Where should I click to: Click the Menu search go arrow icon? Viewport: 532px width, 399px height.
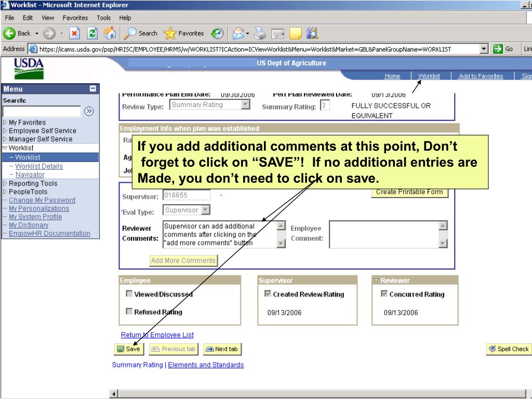[89, 111]
